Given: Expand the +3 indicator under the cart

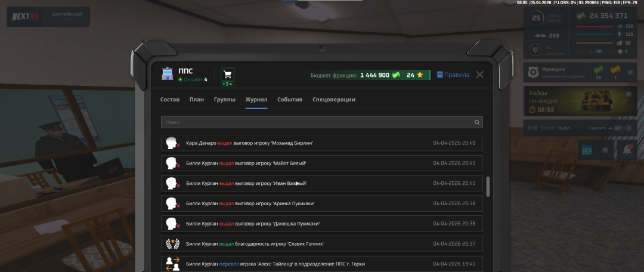Looking at the screenshot, I should pyautogui.click(x=227, y=84).
